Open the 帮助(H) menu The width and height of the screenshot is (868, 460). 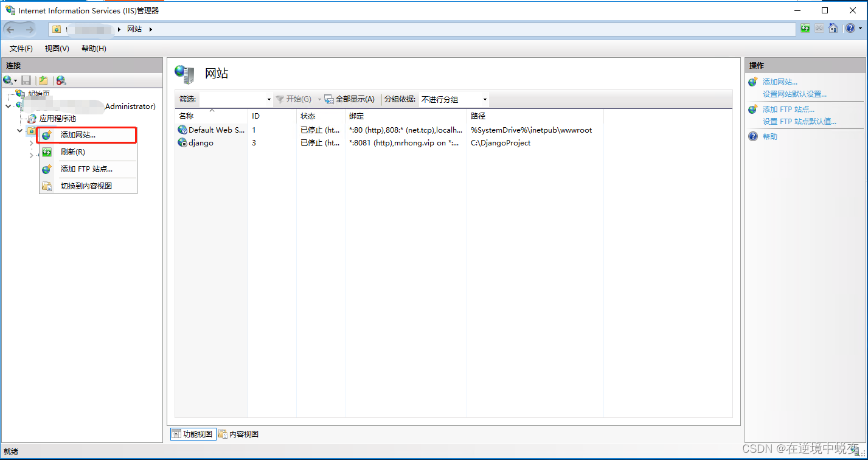(94, 49)
